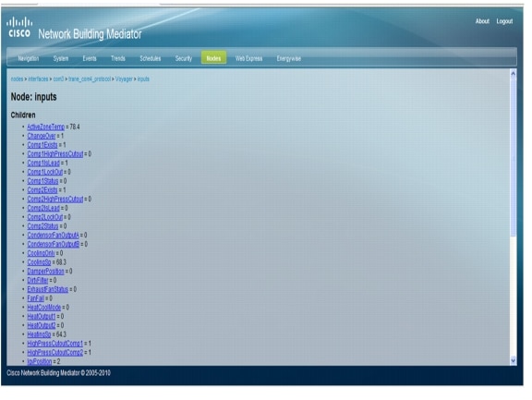Screen dimensions: 532x400
Task: Click the CoolingOnly link
Action: click(x=41, y=253)
